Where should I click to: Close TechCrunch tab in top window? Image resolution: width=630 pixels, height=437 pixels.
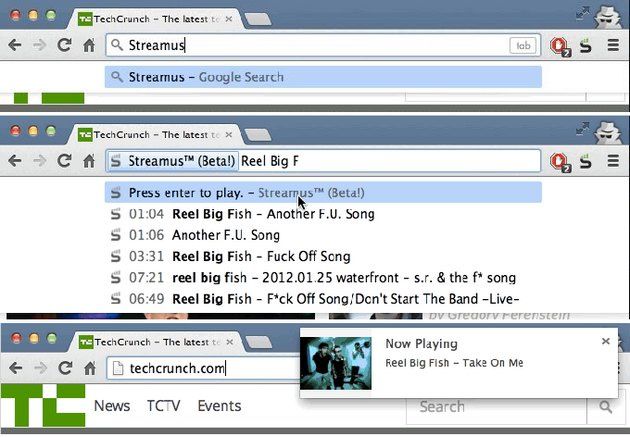(229, 19)
